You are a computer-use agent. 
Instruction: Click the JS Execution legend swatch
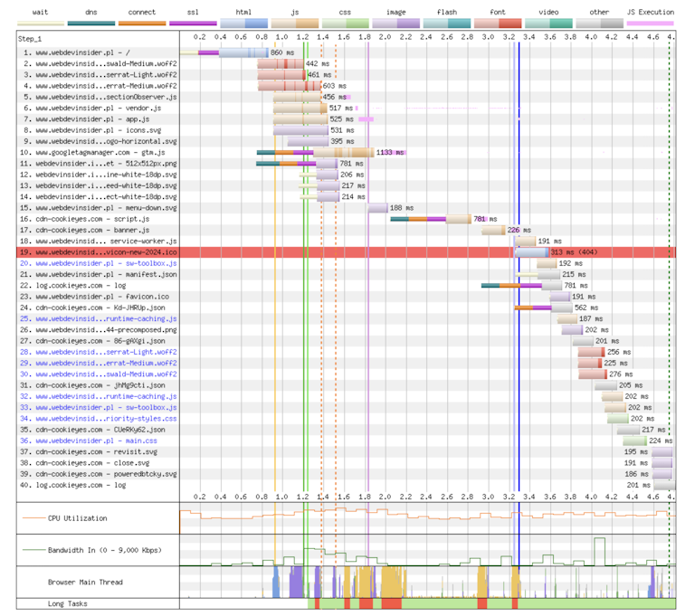pyautogui.click(x=650, y=23)
